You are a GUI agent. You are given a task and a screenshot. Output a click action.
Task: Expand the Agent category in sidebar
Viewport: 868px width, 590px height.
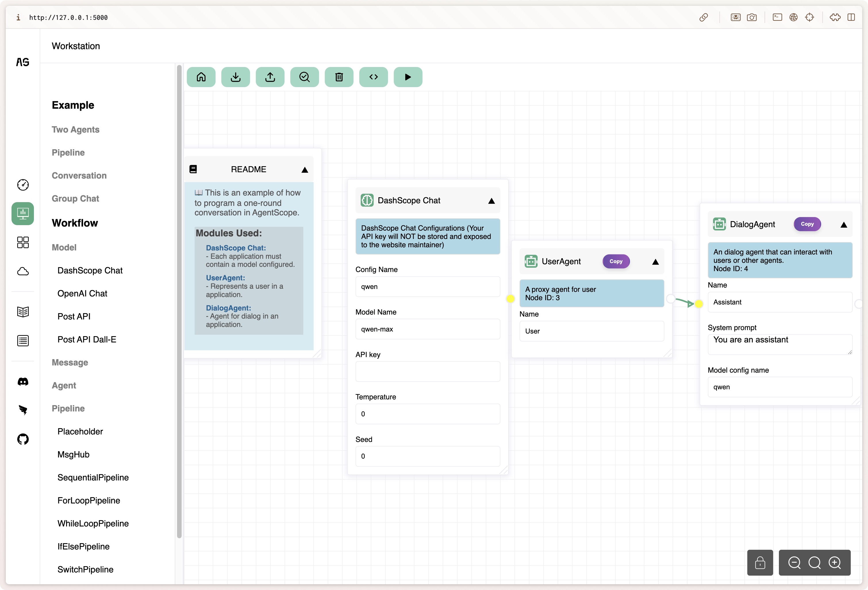[64, 386]
